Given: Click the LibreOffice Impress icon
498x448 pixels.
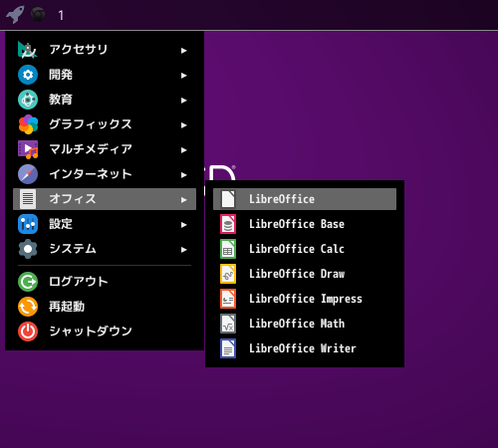Looking at the screenshot, I should point(228,299).
